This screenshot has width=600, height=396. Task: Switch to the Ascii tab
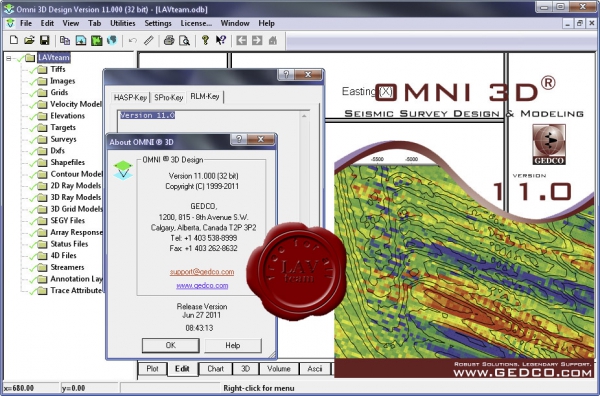point(315,369)
